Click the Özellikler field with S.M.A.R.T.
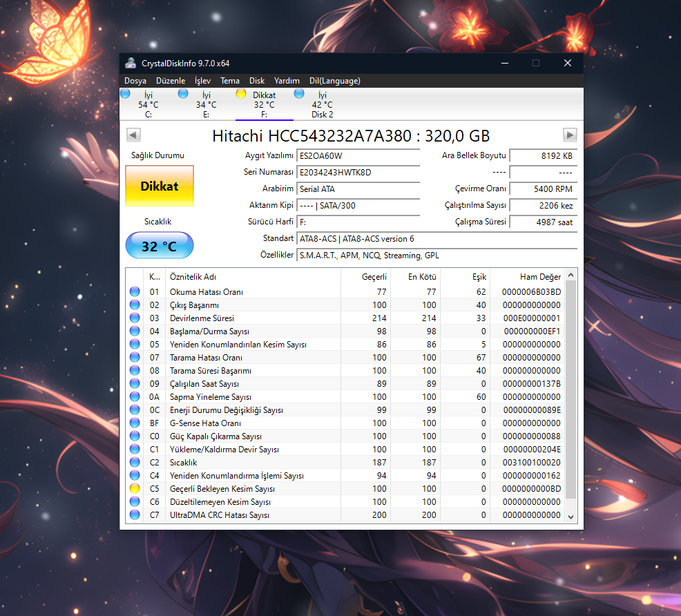 [437, 256]
